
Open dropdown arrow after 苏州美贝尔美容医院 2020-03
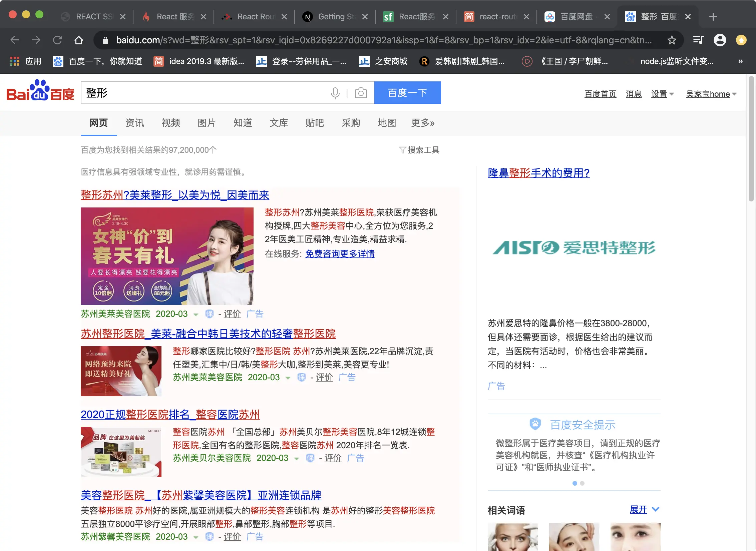297,459
